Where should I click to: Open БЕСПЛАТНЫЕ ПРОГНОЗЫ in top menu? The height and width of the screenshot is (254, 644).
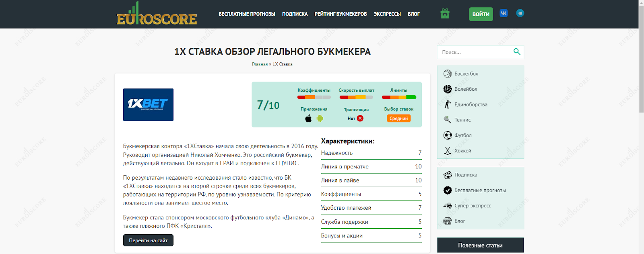247,14
